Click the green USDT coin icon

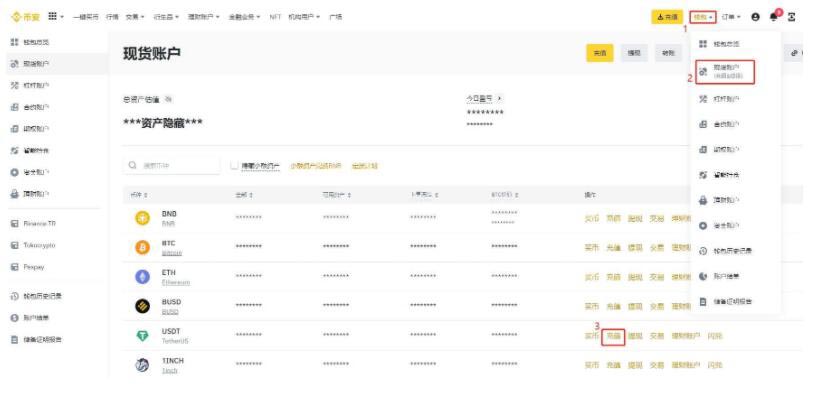142,336
